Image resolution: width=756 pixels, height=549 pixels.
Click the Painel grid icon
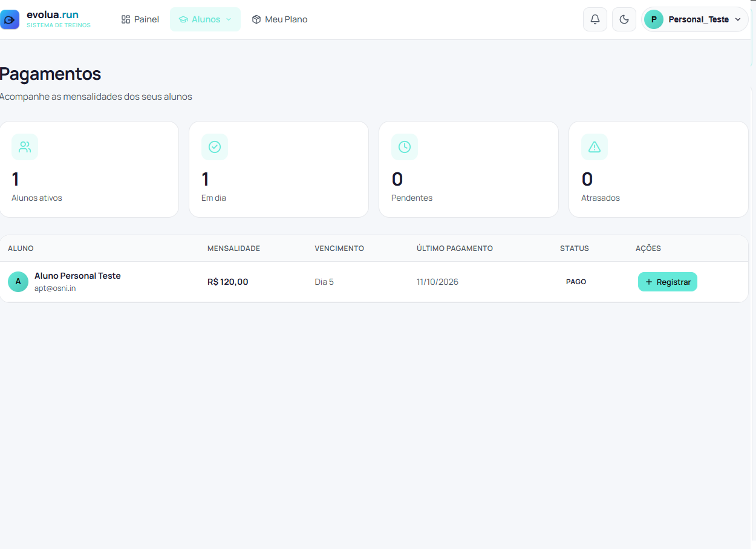(126, 19)
